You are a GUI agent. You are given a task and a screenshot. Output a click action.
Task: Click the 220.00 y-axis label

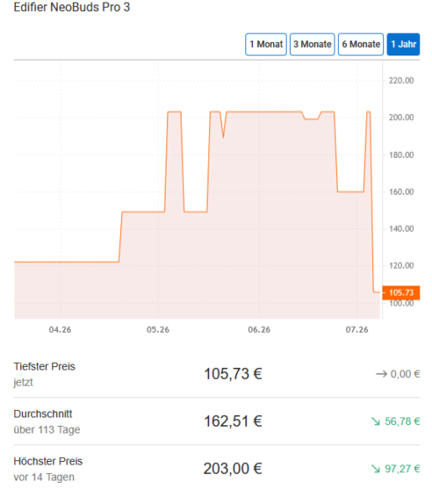pyautogui.click(x=401, y=81)
